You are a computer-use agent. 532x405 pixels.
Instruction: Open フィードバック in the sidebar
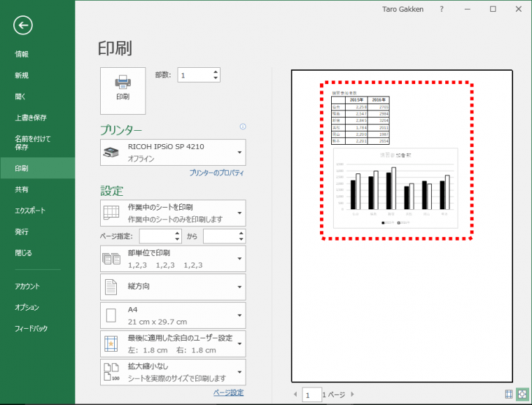click(31, 328)
